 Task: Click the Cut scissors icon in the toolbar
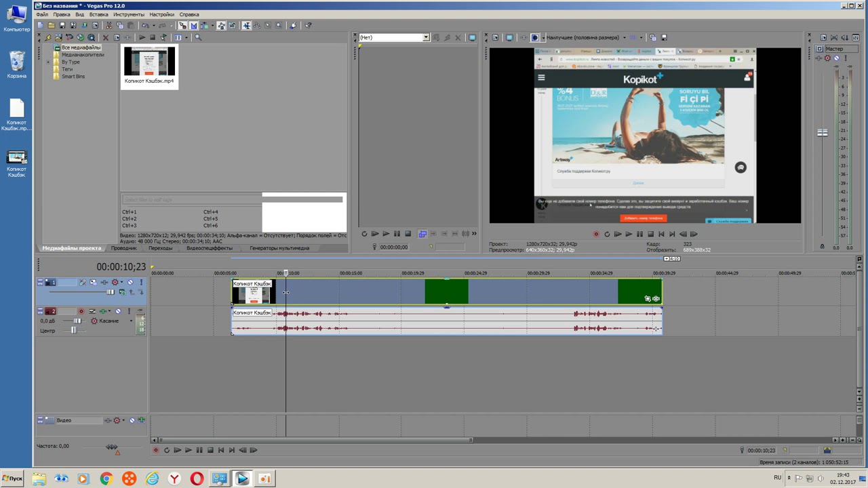click(x=108, y=26)
